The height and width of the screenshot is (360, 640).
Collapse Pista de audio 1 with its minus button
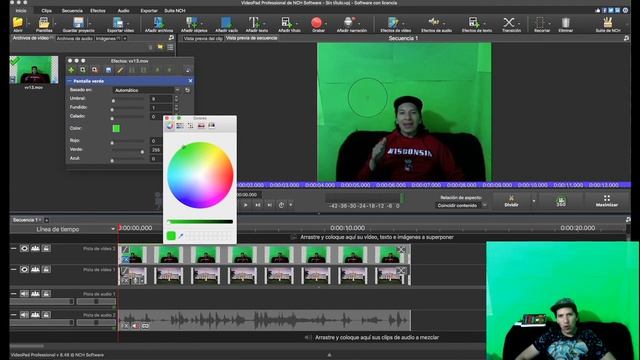coord(14,293)
